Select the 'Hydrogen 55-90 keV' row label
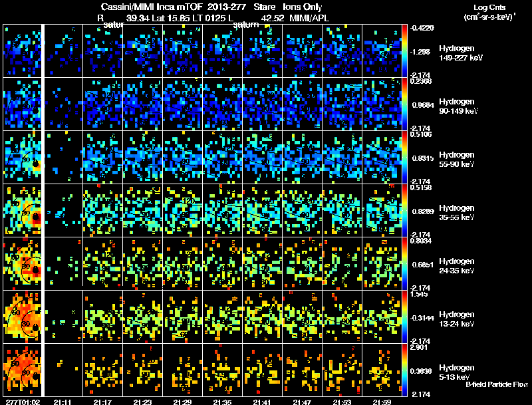The image size is (532, 405). pyautogui.click(x=457, y=160)
